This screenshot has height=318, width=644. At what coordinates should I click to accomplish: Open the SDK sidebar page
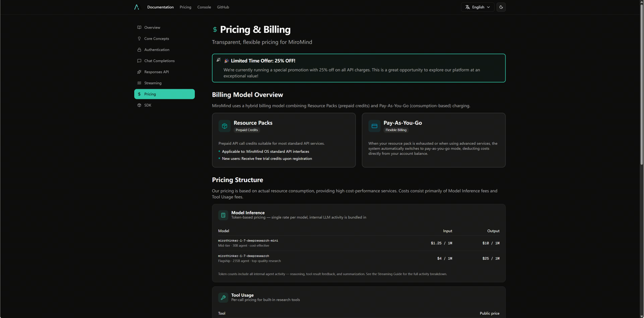coord(164,105)
